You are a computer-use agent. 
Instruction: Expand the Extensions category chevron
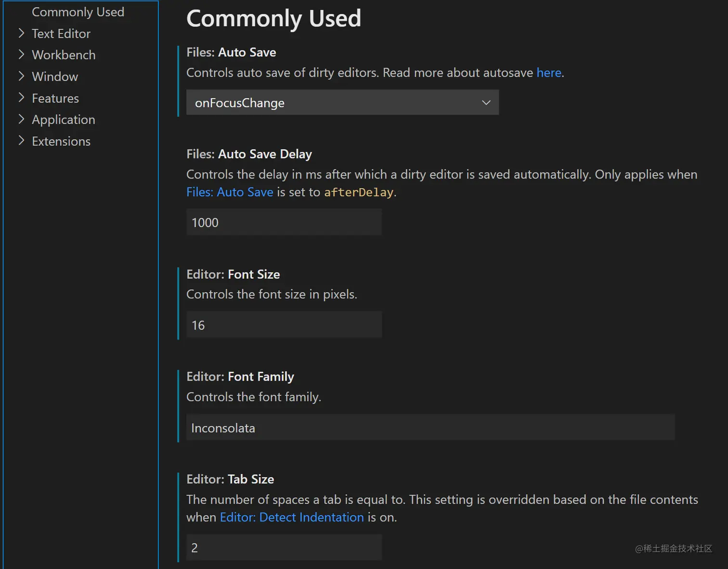pos(21,141)
